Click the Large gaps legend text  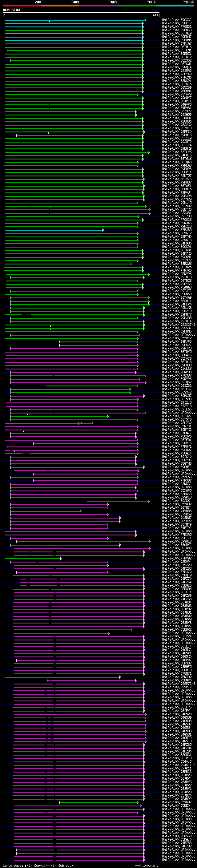click(x=38, y=866)
